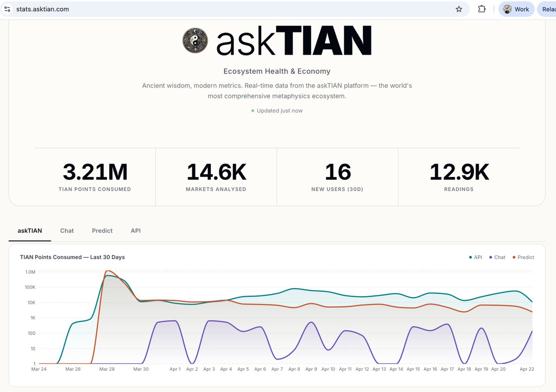
Task: Click the 100K y-axis label
Action: point(30,287)
